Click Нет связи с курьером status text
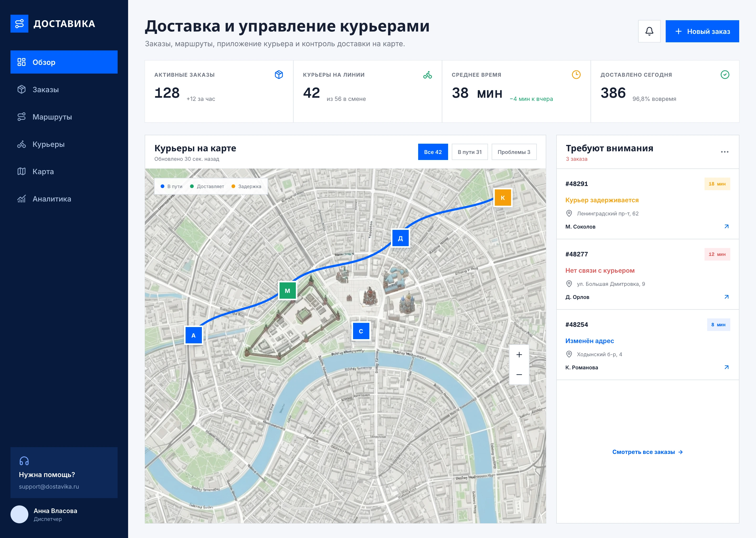 tap(600, 270)
